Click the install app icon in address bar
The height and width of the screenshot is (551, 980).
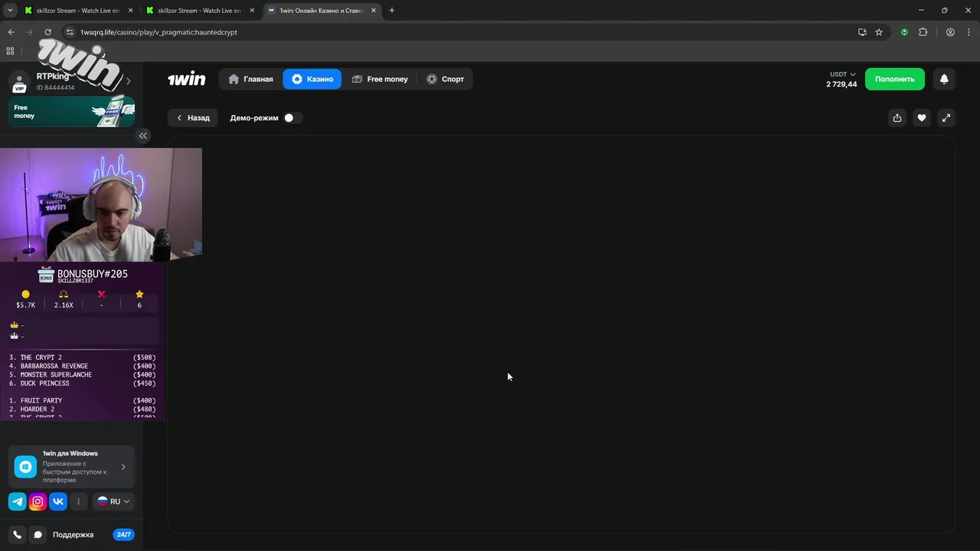pyautogui.click(x=862, y=32)
